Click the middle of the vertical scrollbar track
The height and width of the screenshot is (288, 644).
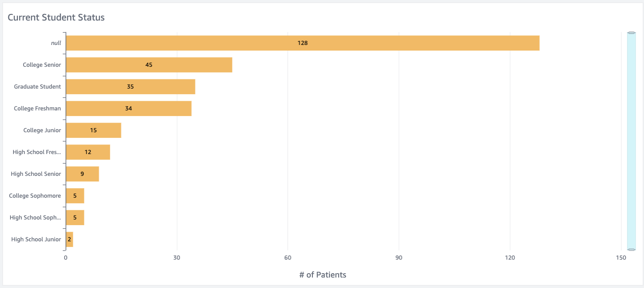[x=631, y=141]
